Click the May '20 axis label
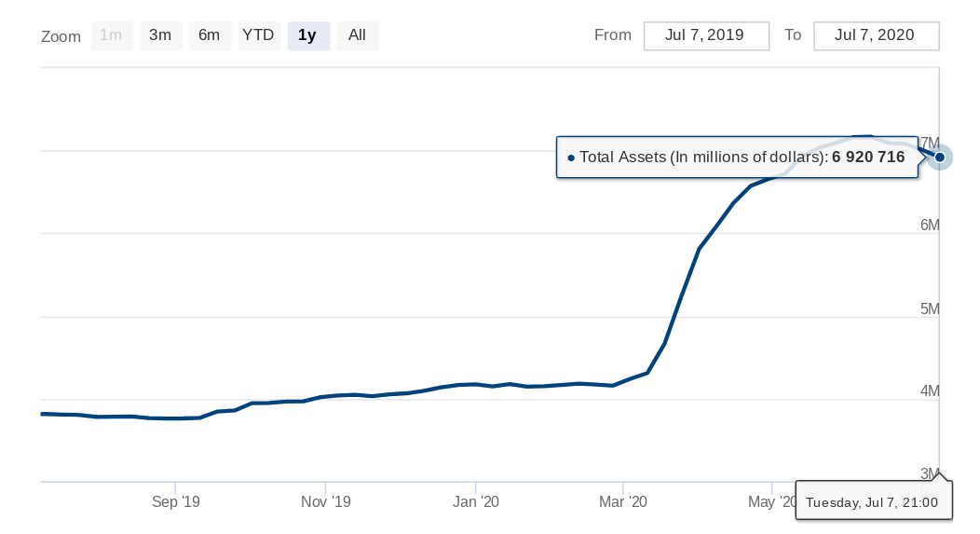 (x=772, y=501)
